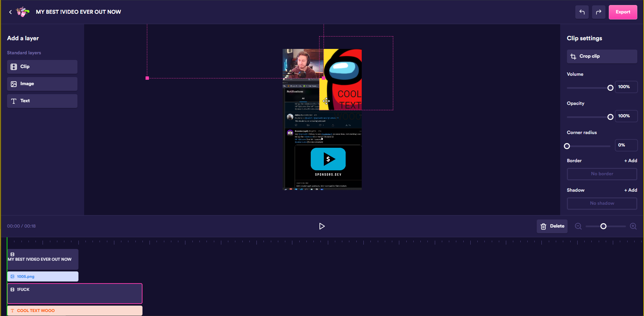Click the Opacity 100% value field

[626, 116]
